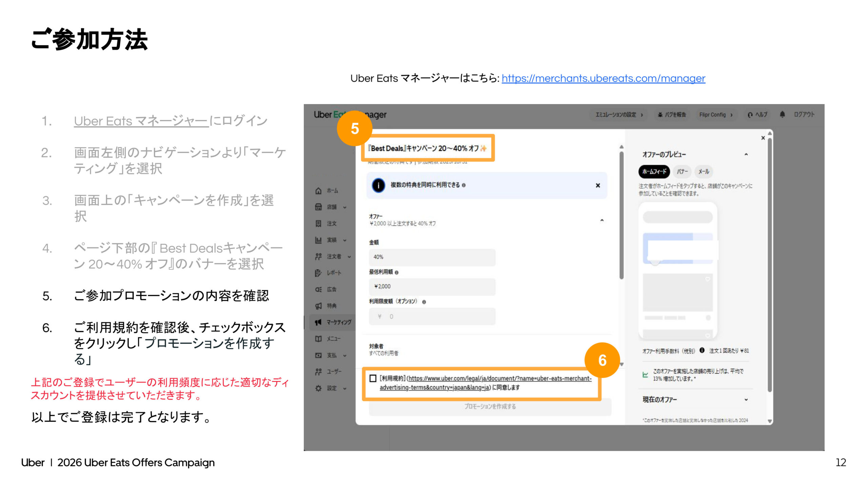
Task: Click the 利用限度額 optional amount field
Action: point(432,317)
